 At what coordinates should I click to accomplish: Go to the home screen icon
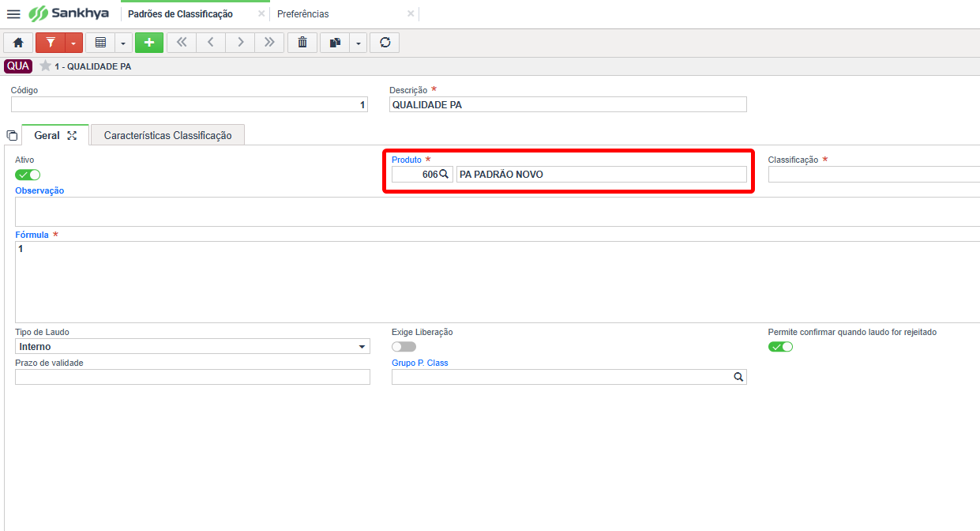(x=18, y=43)
